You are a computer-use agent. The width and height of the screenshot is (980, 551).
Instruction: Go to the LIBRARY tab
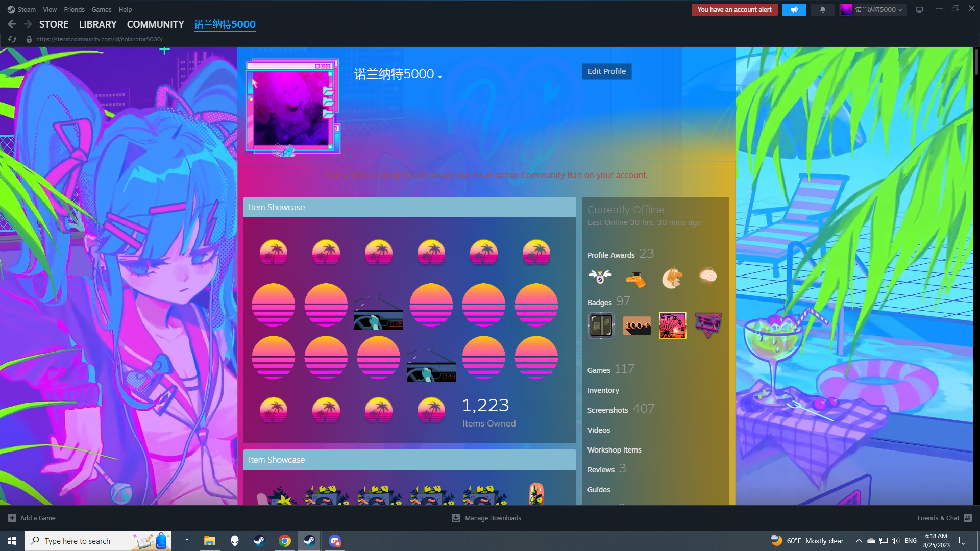(97, 24)
